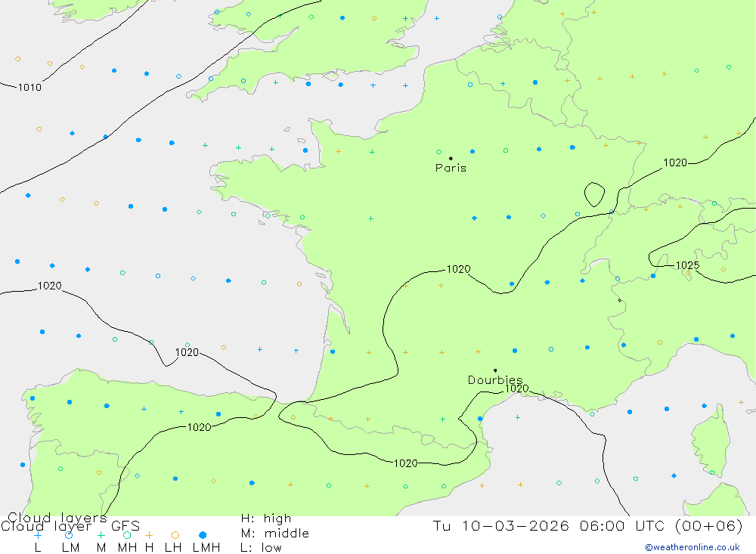Click the 1010 isobar label
Viewport: 756px width, 554px height.
[29, 87]
